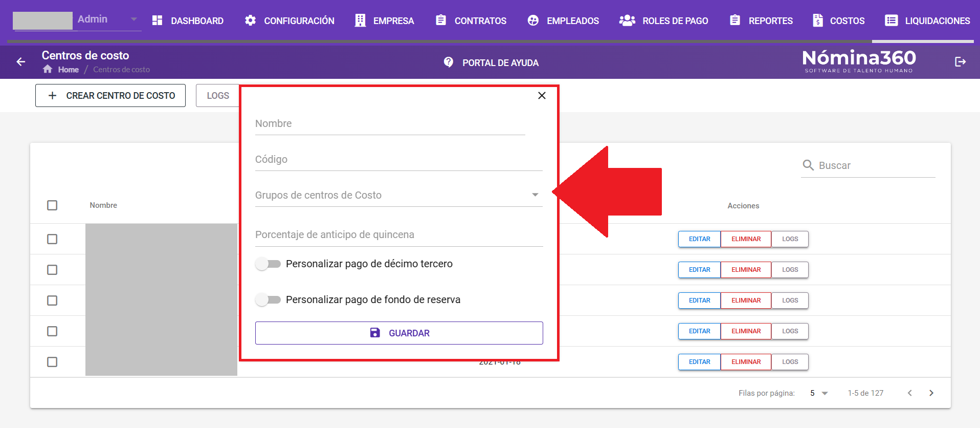Open Portal de Ayuda link
This screenshot has height=428, width=980.
pyautogui.click(x=491, y=62)
